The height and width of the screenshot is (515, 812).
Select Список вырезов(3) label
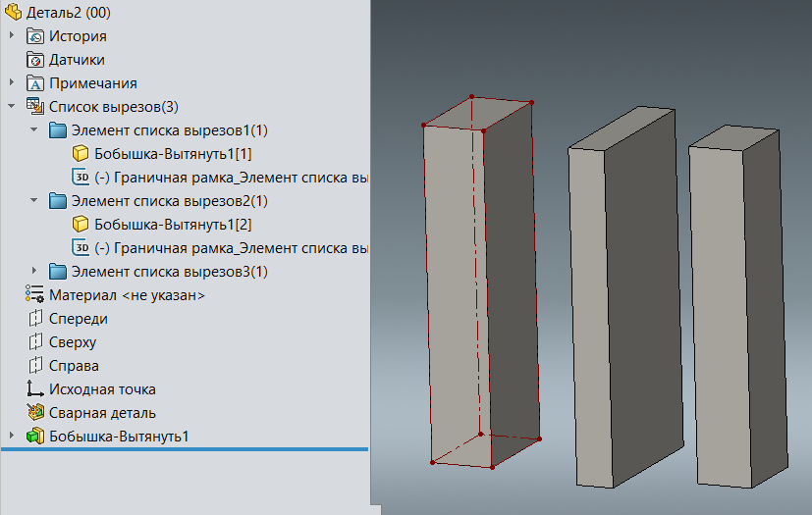click(x=114, y=107)
